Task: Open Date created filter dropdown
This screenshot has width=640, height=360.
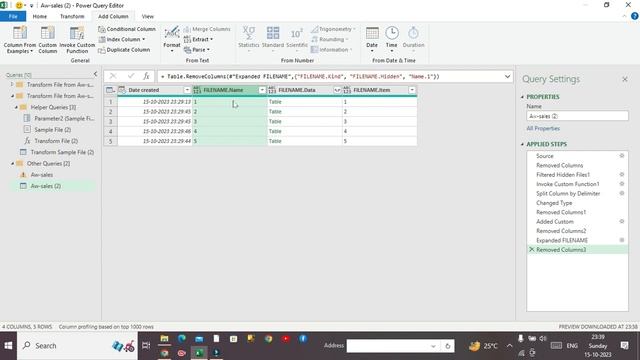Action: click(187, 90)
